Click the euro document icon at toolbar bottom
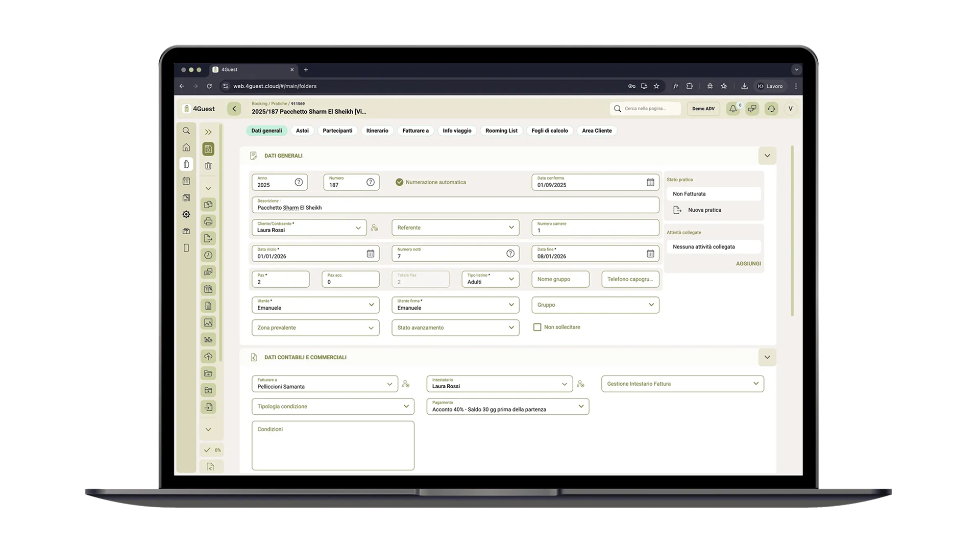980x551 pixels. (x=210, y=466)
